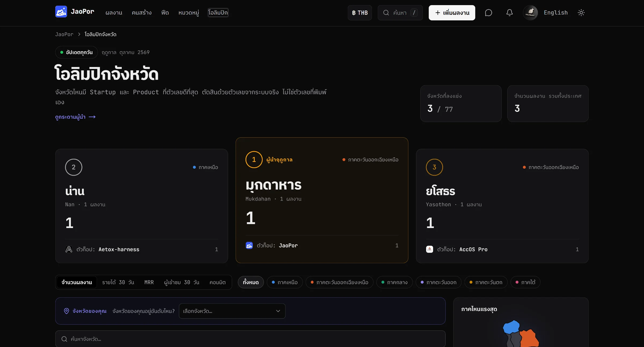Open the chat messages icon
Image resolution: width=644 pixels, height=347 pixels.
point(488,13)
